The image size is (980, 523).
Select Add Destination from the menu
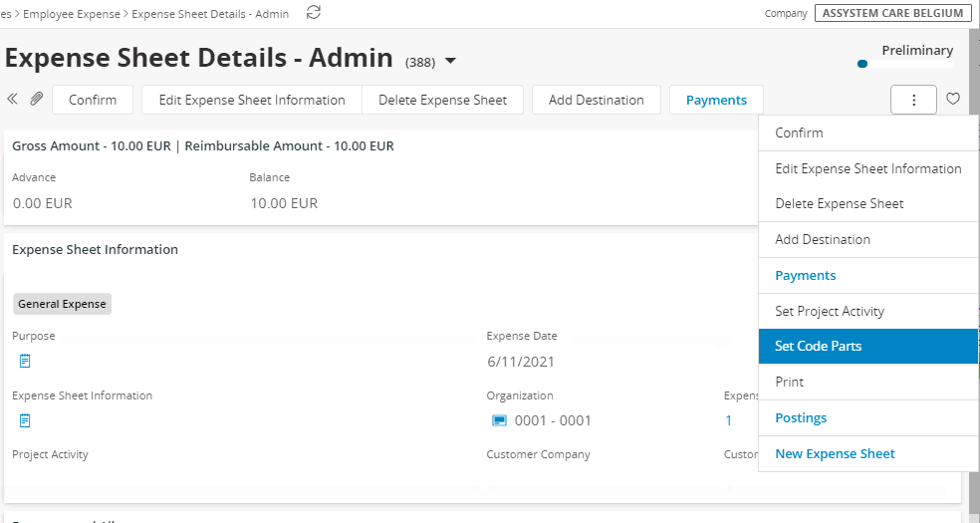click(x=868, y=239)
